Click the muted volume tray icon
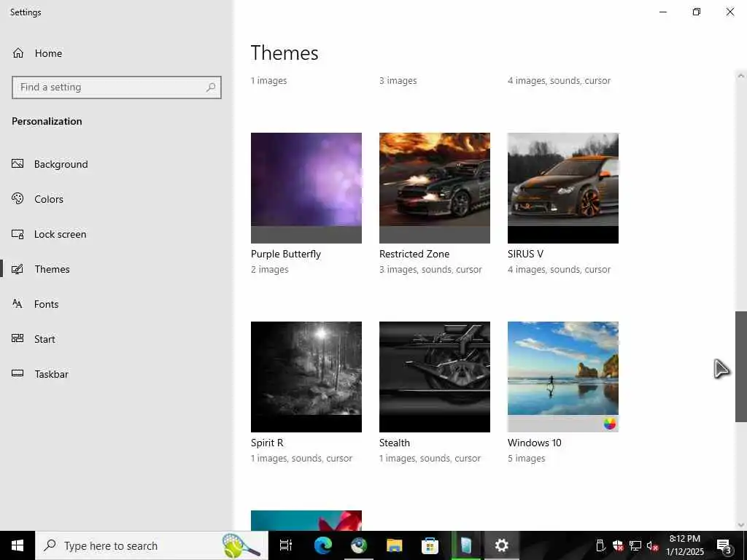 652,545
